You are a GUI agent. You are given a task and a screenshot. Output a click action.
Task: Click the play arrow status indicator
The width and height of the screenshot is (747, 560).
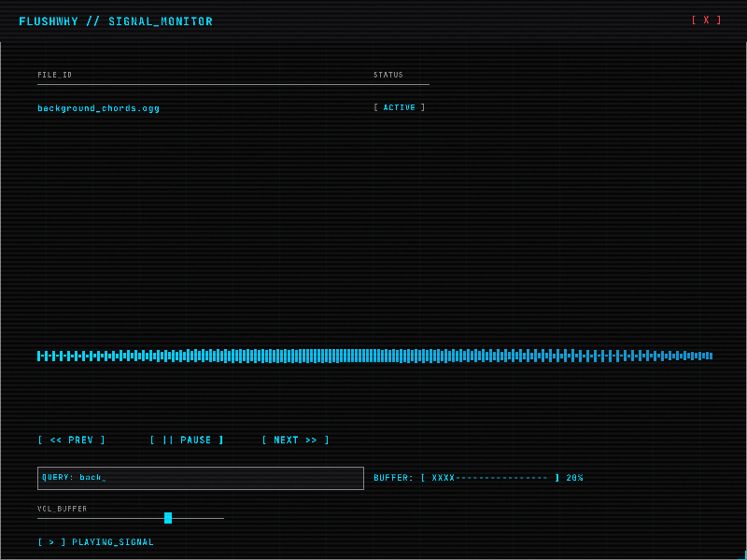(x=51, y=542)
